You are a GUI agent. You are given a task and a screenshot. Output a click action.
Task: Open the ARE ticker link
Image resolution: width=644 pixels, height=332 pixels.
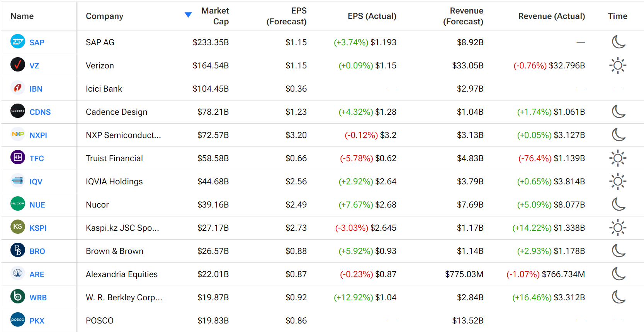point(37,274)
